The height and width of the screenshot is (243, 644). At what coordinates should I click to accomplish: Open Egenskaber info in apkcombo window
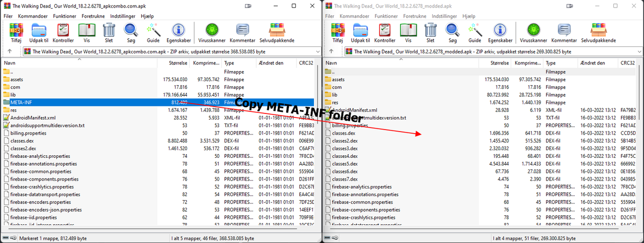[179, 33]
